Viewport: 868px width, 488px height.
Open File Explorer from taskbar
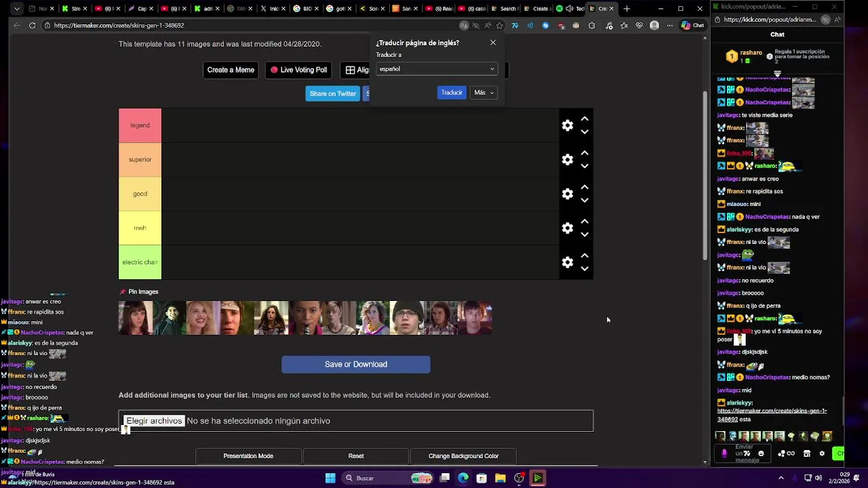click(x=500, y=478)
